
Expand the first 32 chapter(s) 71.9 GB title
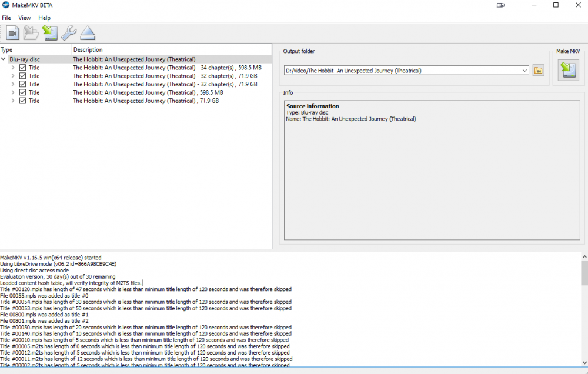13,76
